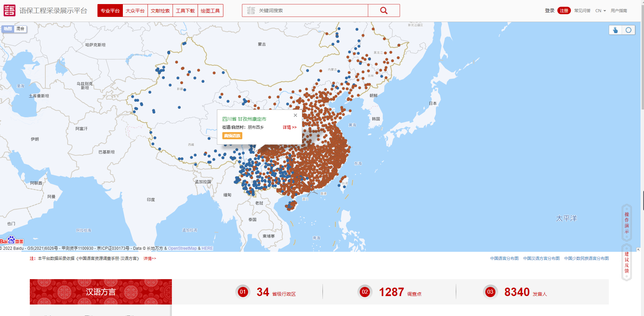
Task: Open the 建议反馈 side badge
Action: point(627,262)
